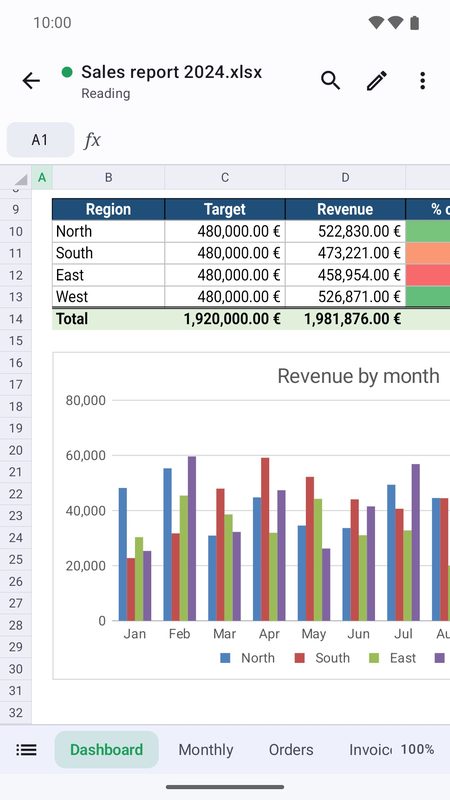Click the orange status cell in South row
Viewport: 450px width, 800px height.
(x=428, y=253)
